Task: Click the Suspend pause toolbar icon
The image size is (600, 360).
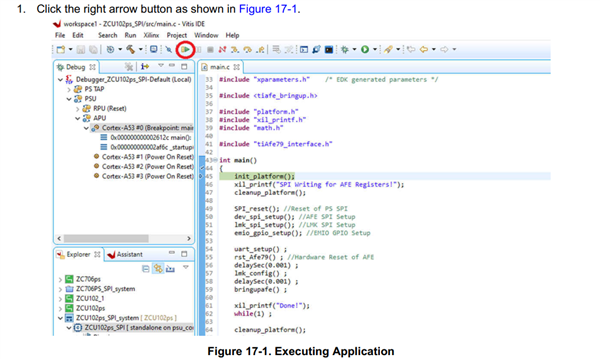Action: [x=199, y=49]
